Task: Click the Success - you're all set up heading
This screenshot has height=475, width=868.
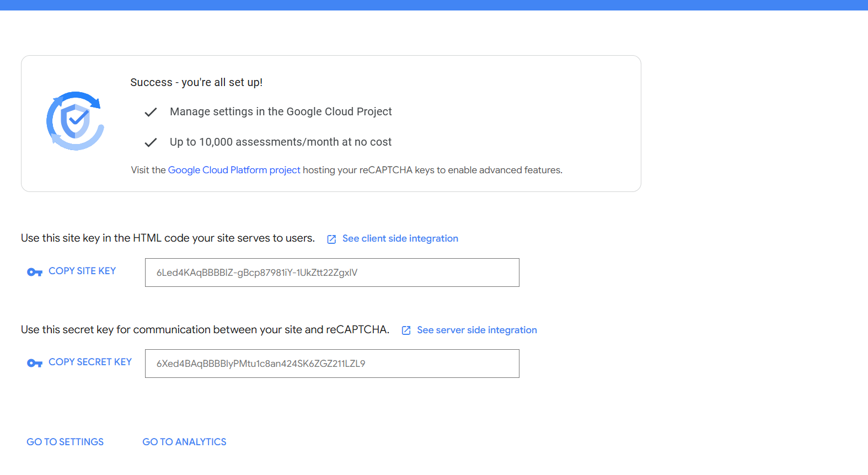Action: pyautogui.click(x=196, y=82)
